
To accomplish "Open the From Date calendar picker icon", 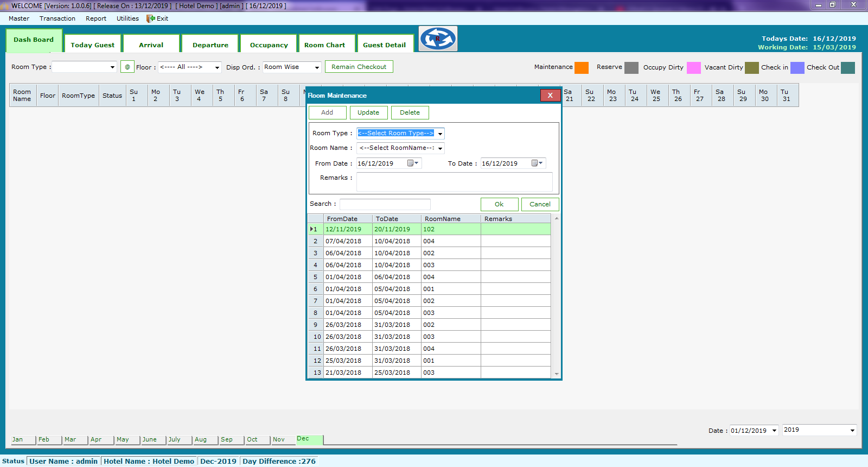I will pos(412,163).
